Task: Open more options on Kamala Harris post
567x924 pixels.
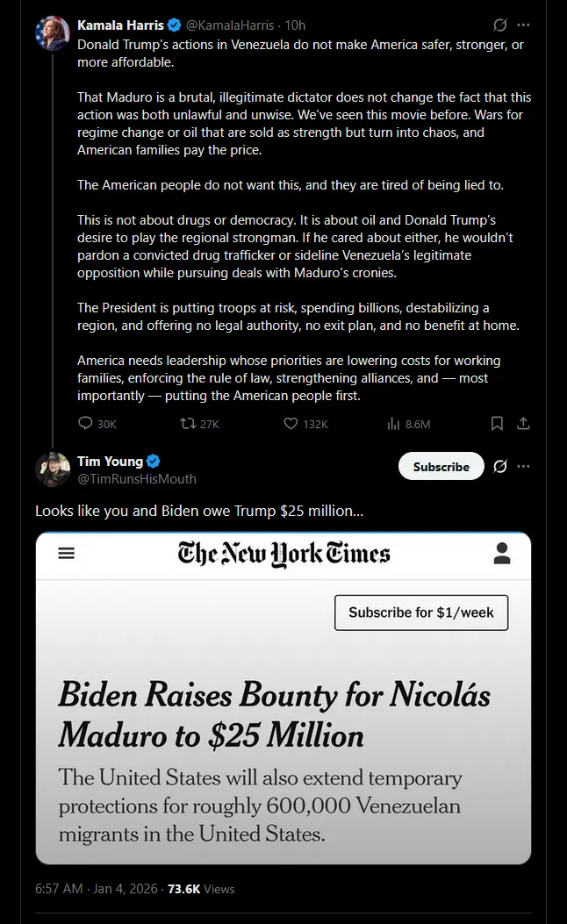Action: coord(524,25)
